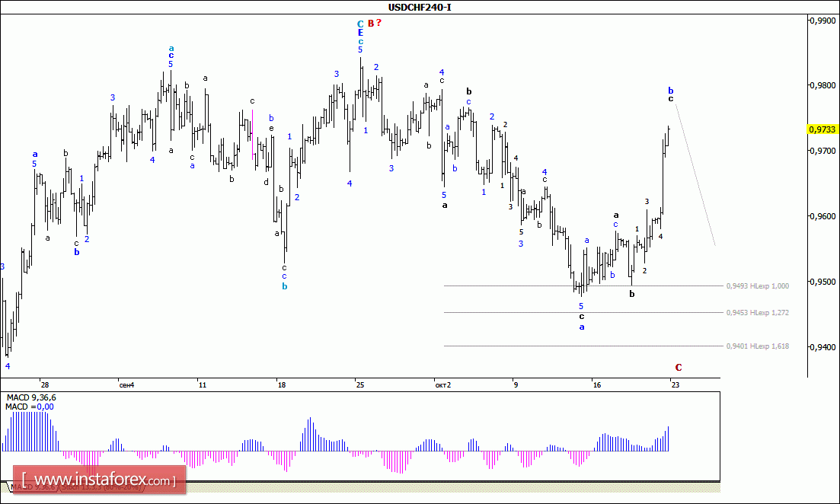Select the blue E wave label at top

pos(360,33)
